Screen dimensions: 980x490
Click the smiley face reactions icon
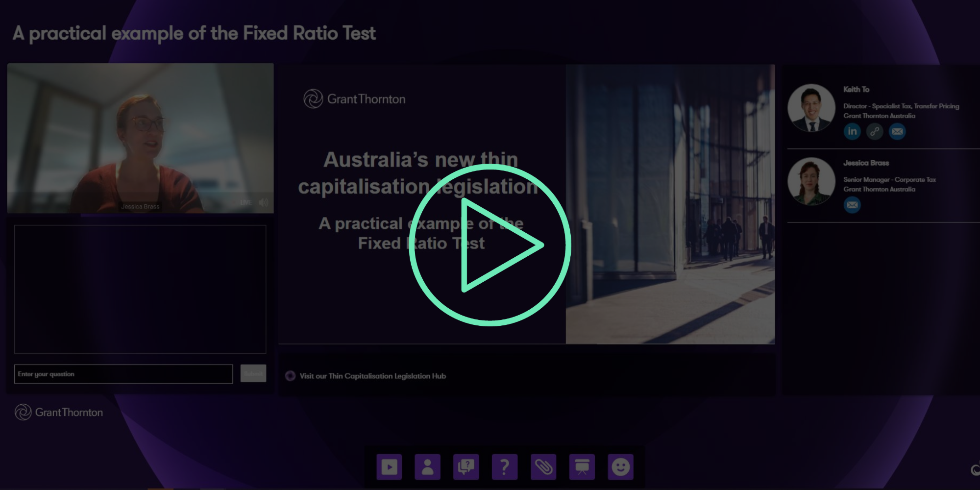[x=620, y=467]
